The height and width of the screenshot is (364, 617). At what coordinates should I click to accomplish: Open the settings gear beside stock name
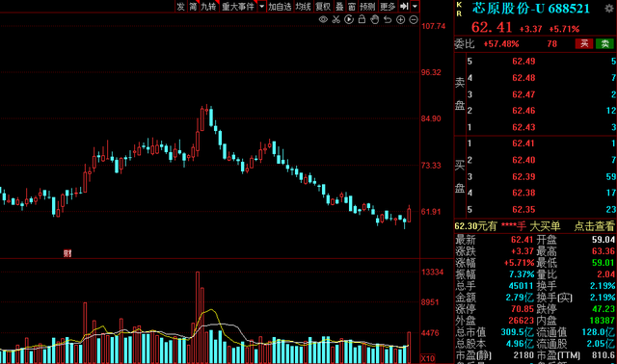609,9
